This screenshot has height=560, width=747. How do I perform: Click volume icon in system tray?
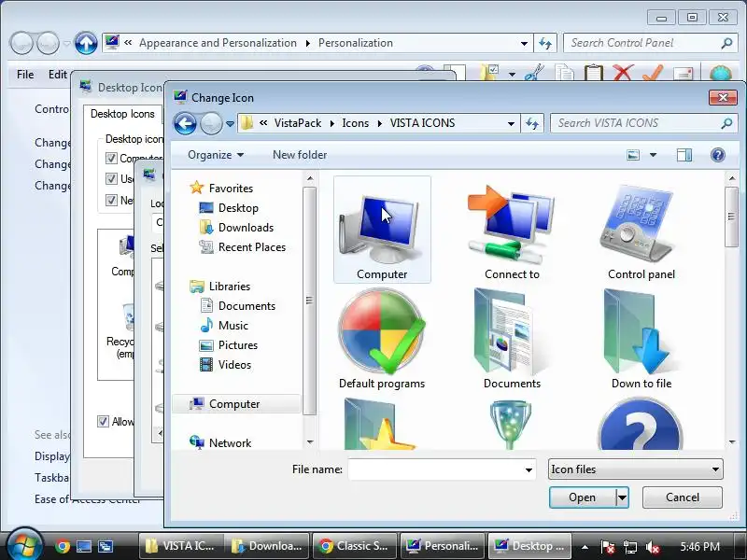652,547
